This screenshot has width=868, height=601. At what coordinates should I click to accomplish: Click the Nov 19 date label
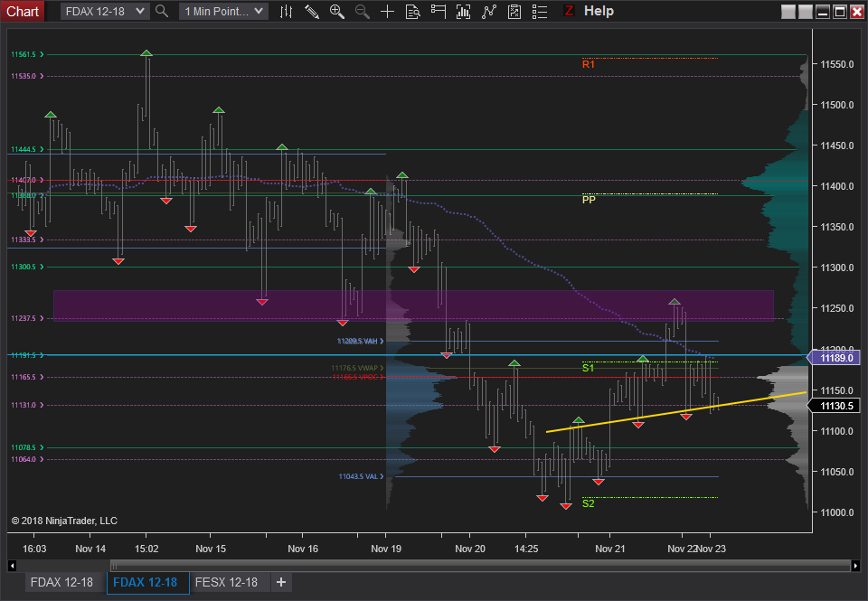click(386, 549)
